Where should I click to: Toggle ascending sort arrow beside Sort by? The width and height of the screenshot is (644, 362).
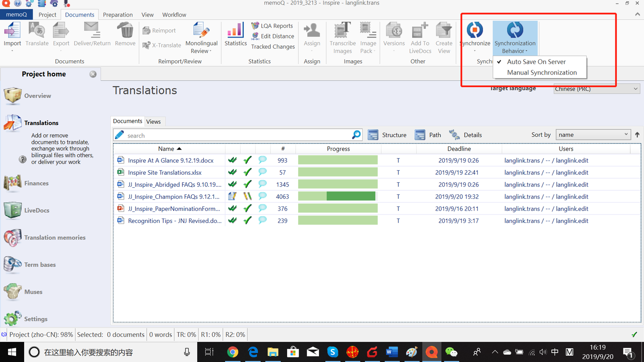point(637,135)
